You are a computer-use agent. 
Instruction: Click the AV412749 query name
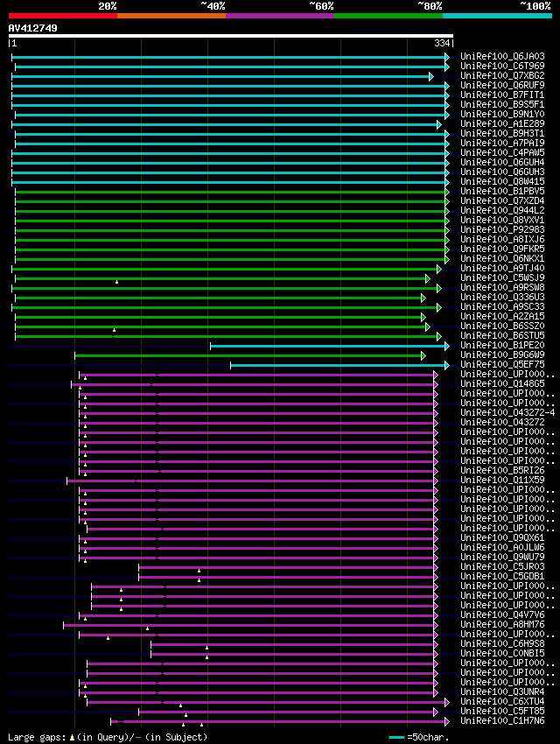(x=32, y=28)
